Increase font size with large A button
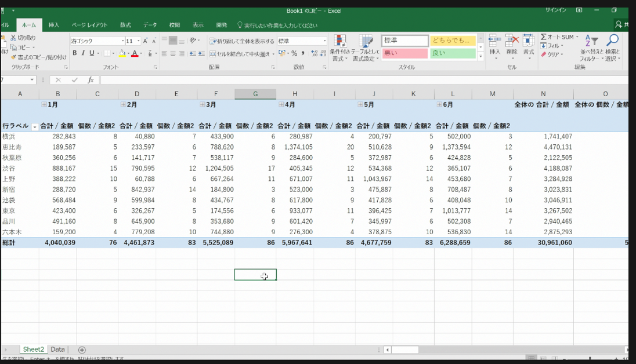 tap(145, 41)
